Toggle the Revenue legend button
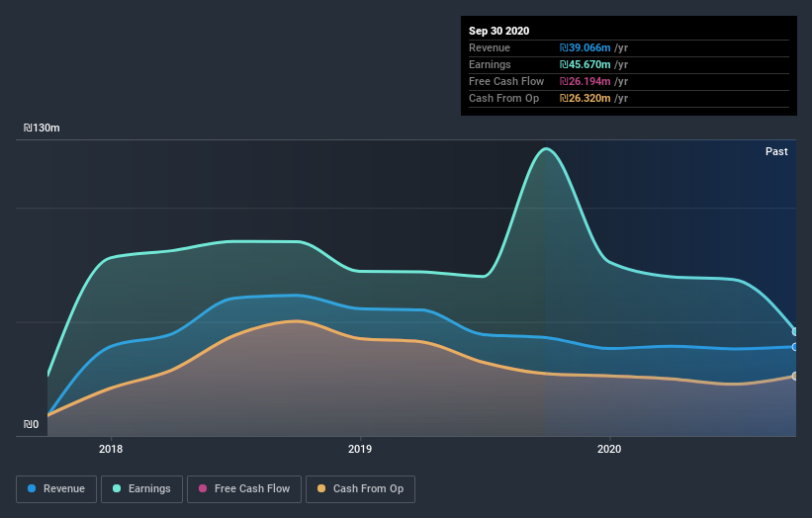Image resolution: width=812 pixels, height=518 pixels. tap(56, 489)
